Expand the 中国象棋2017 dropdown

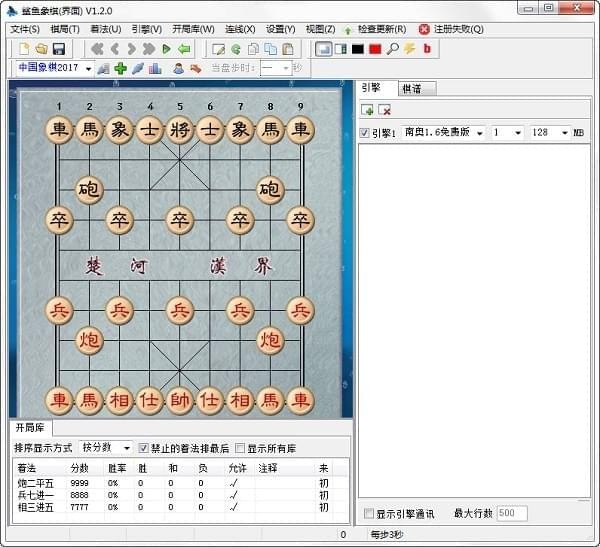tap(88, 68)
